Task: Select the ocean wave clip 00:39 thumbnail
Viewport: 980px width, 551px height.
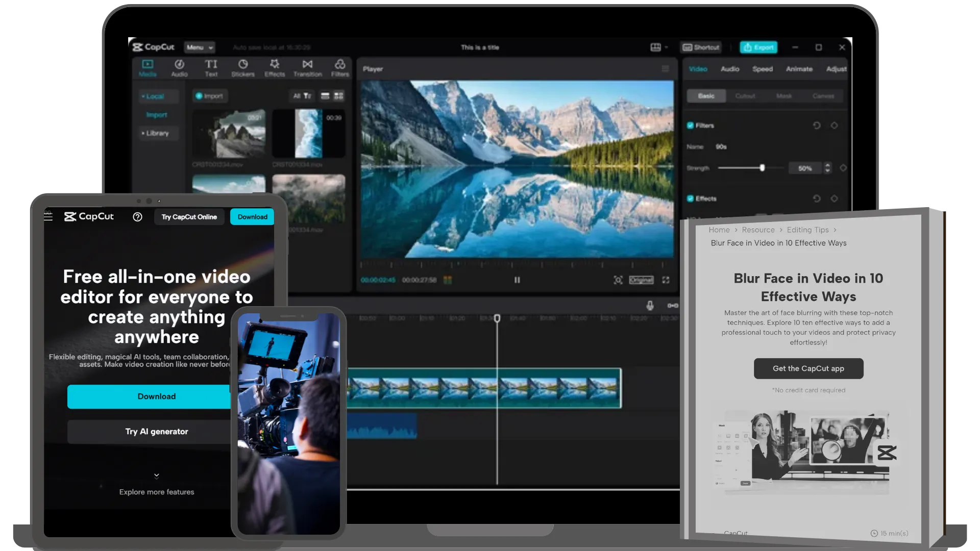Action: [309, 134]
